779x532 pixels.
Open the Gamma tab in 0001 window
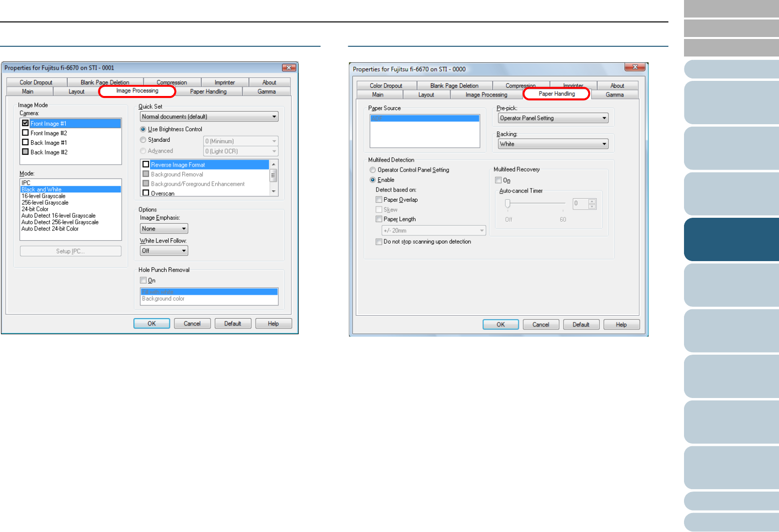click(266, 92)
